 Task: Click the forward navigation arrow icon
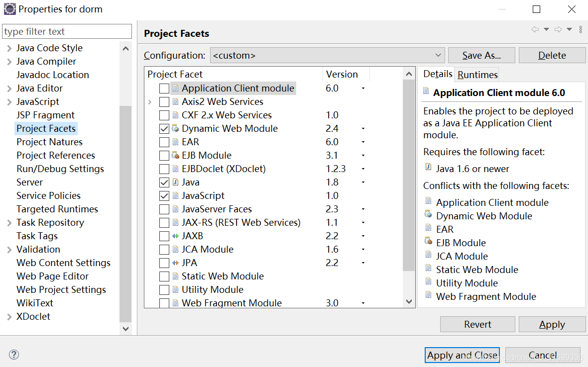click(558, 30)
